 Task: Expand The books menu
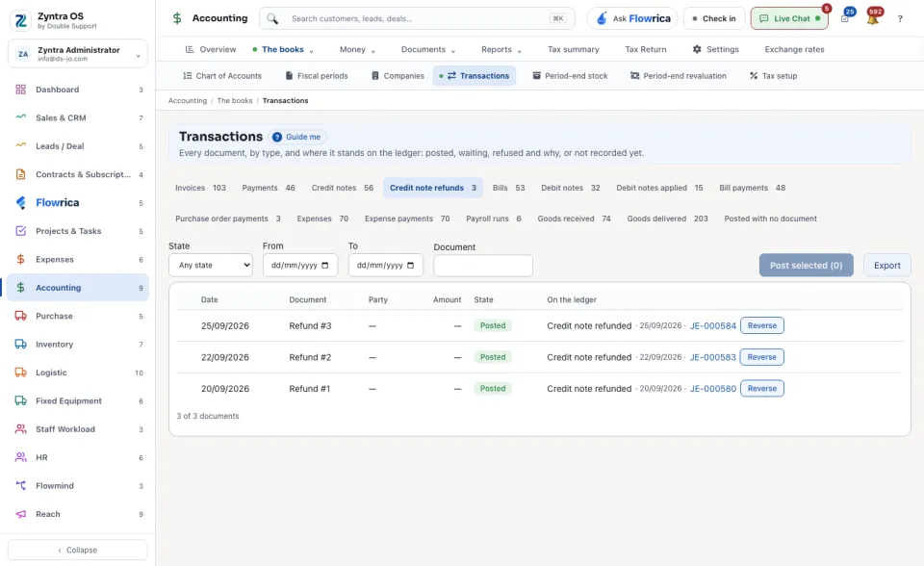tap(283, 49)
